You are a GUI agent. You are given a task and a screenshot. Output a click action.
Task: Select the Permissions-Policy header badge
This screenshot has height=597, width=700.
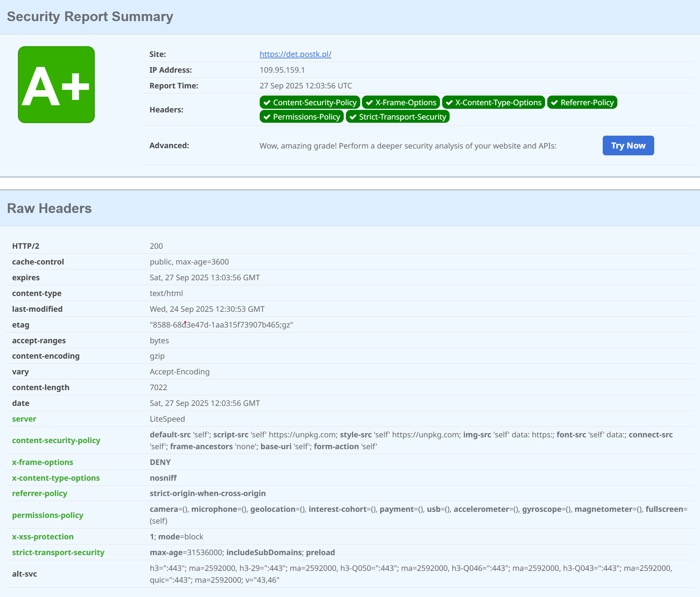[302, 117]
